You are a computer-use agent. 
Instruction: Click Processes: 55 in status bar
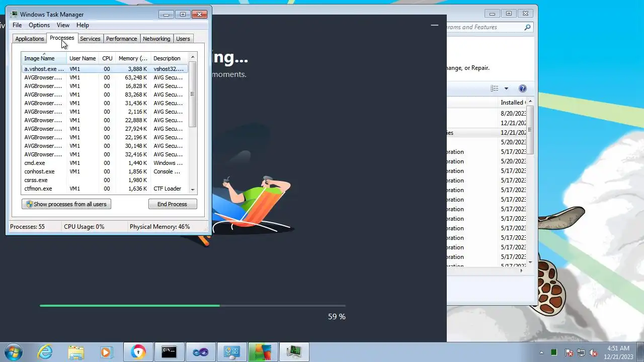[27, 227]
